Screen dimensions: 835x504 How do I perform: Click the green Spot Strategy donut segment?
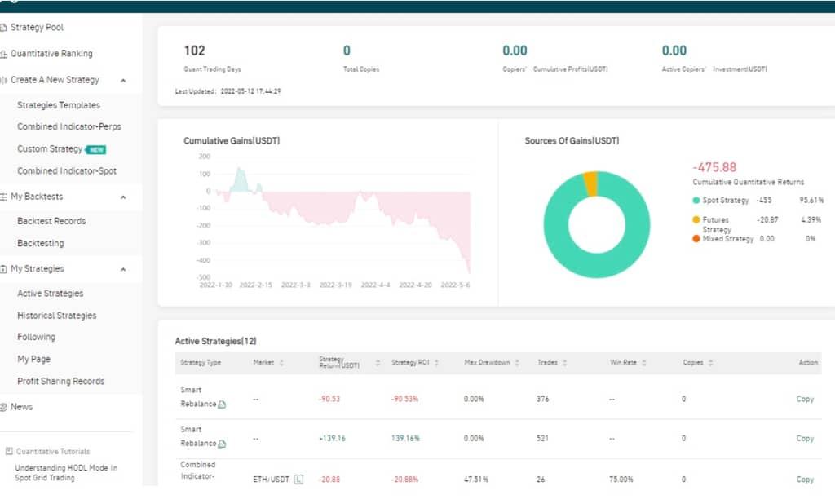tap(596, 265)
